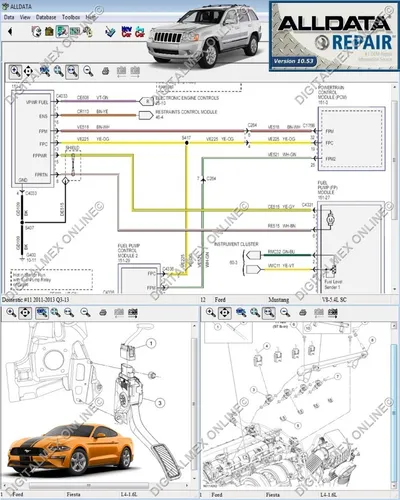
Task: Click the New Car toolbar icon
Action: (x=127, y=32)
